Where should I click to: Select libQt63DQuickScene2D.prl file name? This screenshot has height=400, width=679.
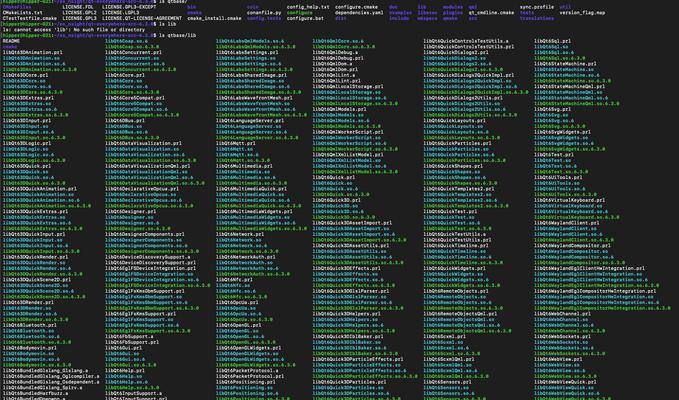37,280
